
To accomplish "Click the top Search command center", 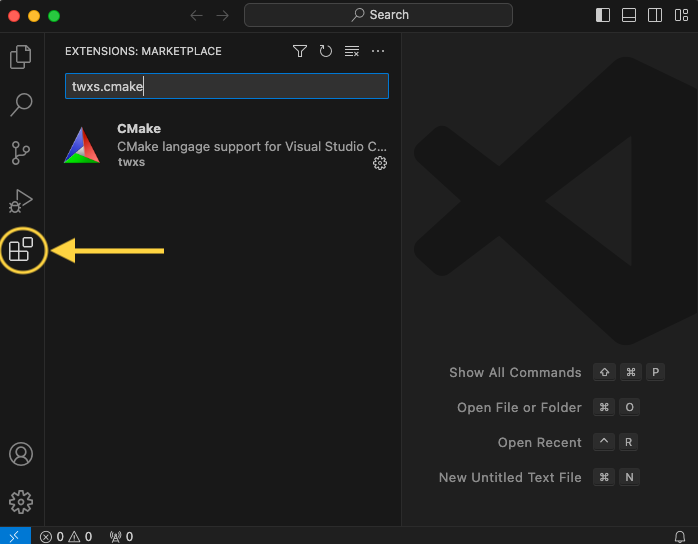I will coord(378,15).
